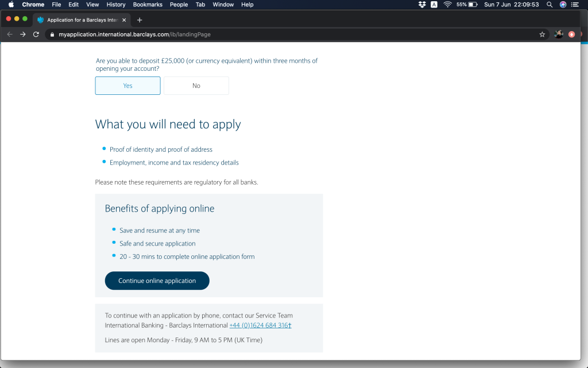This screenshot has height=368, width=588.
Task: Open the Notification Center list icon
Action: 575,5
